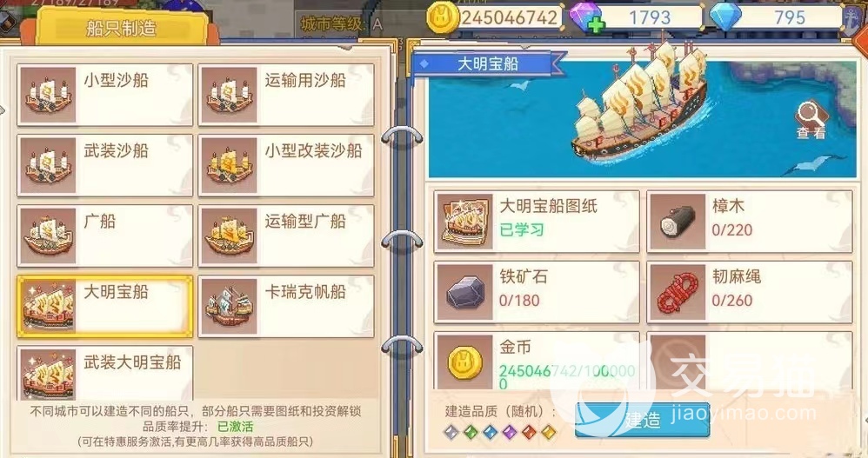The width and height of the screenshot is (868, 458).
Task: Click the 金币 coin cost icon
Action: (x=464, y=362)
